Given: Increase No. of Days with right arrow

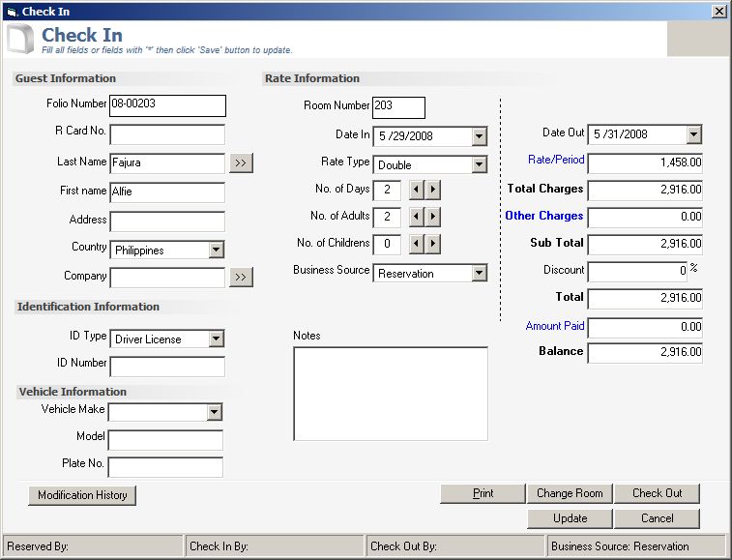Looking at the screenshot, I should tap(433, 191).
